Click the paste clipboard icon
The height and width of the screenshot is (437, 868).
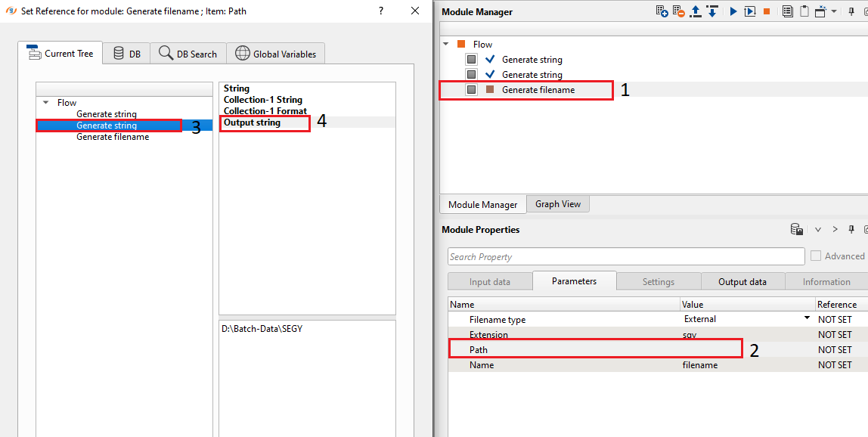coord(804,11)
